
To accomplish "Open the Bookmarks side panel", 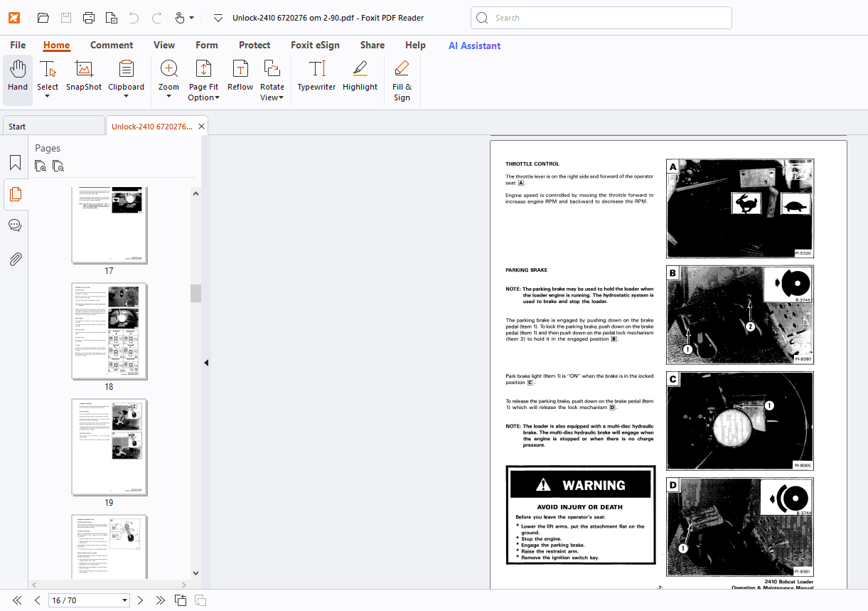I will pyautogui.click(x=15, y=162).
